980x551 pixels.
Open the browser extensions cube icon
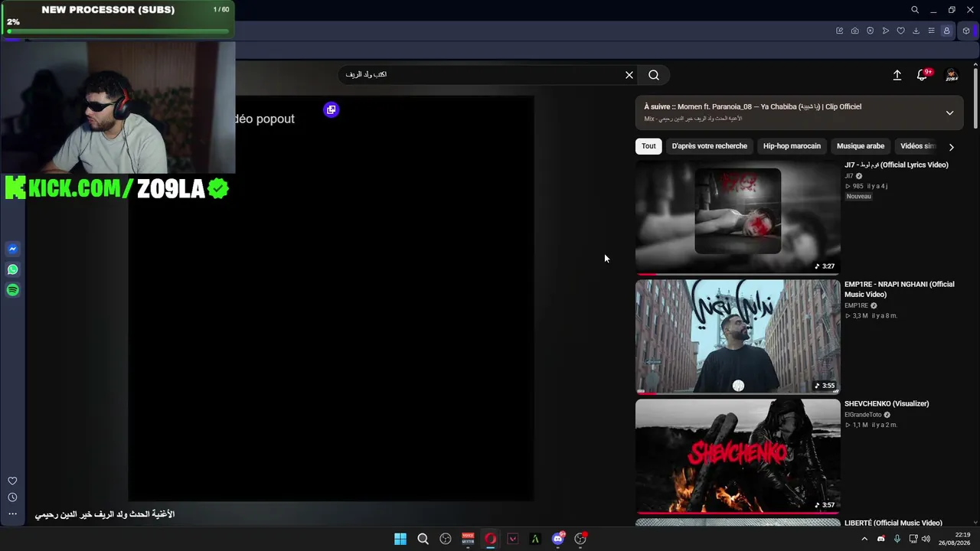point(966,31)
